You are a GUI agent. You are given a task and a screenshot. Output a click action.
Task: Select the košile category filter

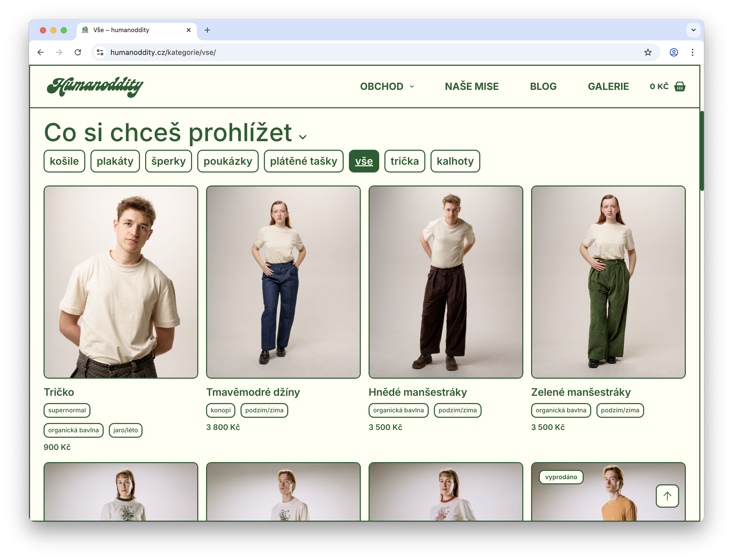(x=64, y=161)
